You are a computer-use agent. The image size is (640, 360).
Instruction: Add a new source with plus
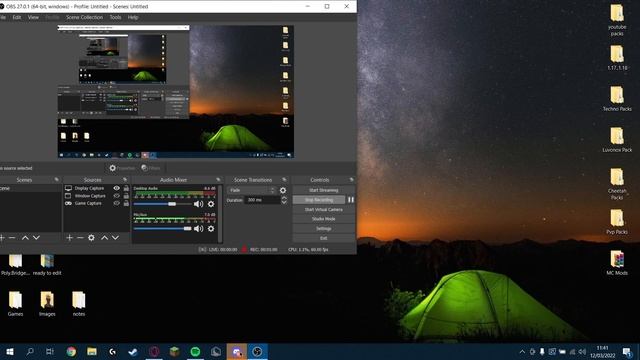click(x=69, y=238)
